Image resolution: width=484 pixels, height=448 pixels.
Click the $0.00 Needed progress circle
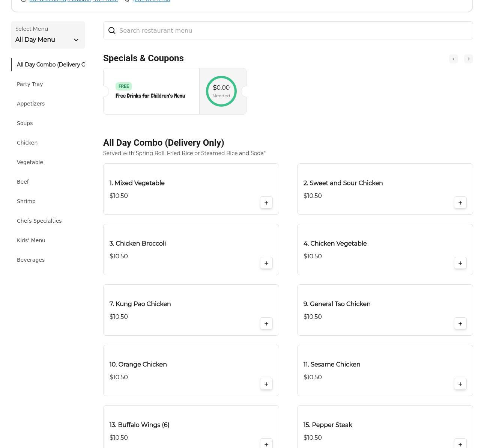221,91
